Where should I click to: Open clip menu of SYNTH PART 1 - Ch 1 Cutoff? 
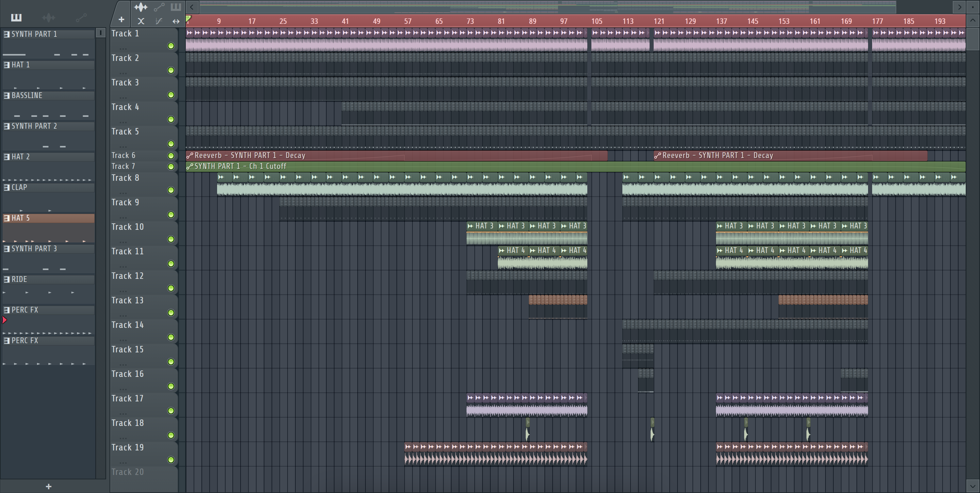pyautogui.click(x=190, y=166)
